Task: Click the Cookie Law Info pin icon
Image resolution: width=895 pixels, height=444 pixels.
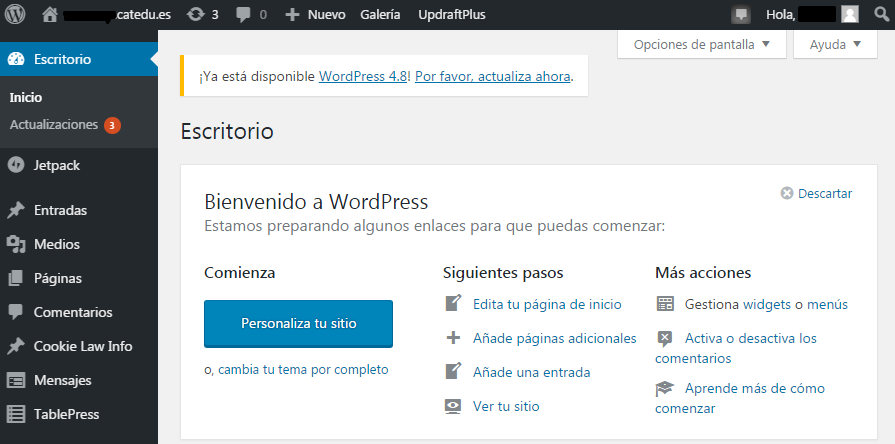Action: (x=16, y=346)
